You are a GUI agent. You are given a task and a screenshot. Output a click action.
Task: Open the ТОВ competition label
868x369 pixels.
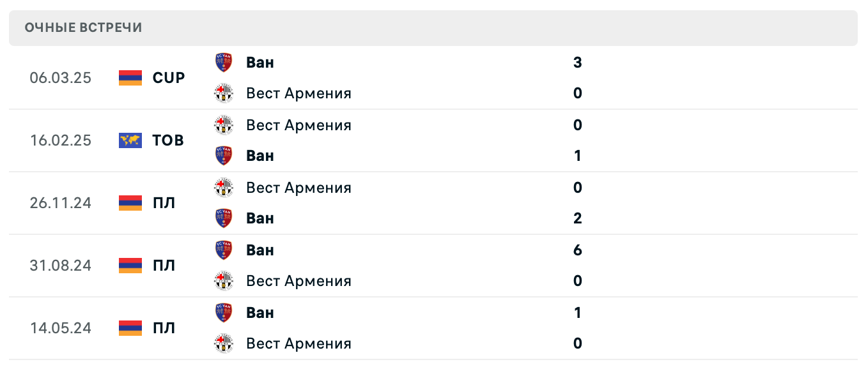[168, 140]
